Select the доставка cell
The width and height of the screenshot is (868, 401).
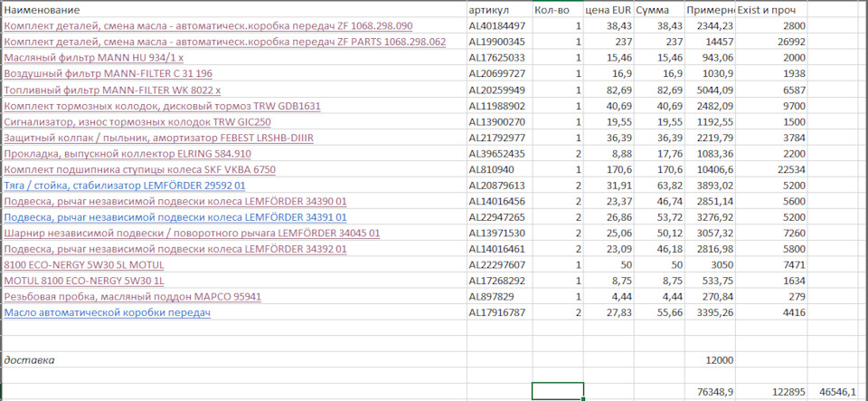(233, 360)
